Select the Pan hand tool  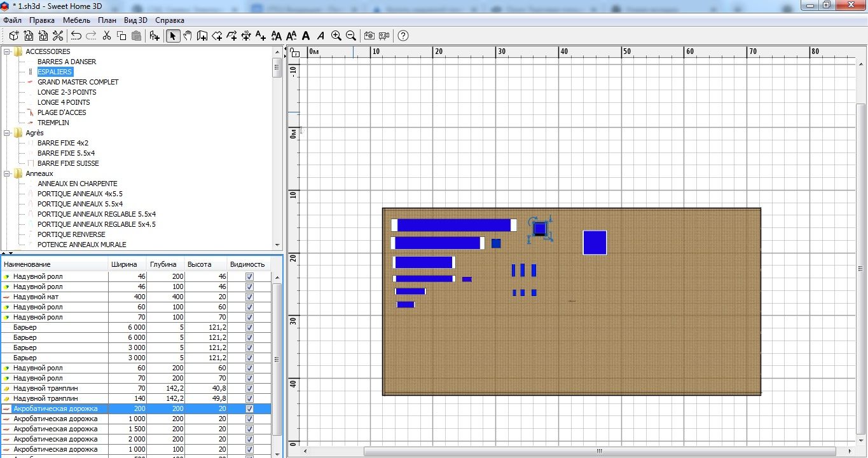(x=188, y=36)
